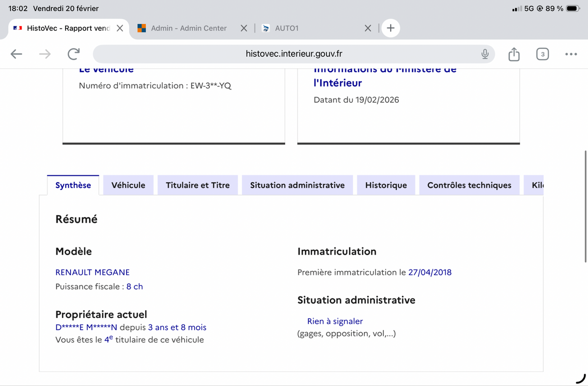Screen dimensions: 588x386
Task: Select the Situation administrative tab
Action: [297, 185]
